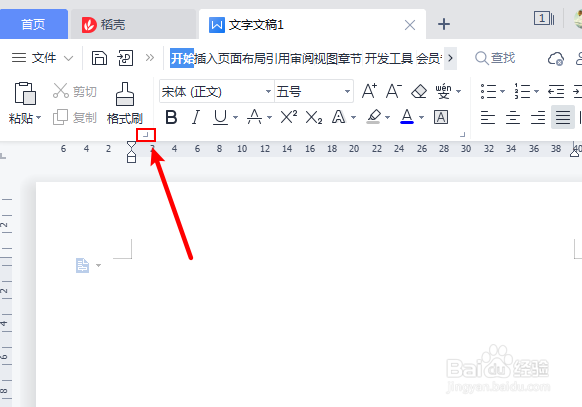This screenshot has height=407, width=582.
Task: Click the justify alignment icon
Action: (563, 117)
